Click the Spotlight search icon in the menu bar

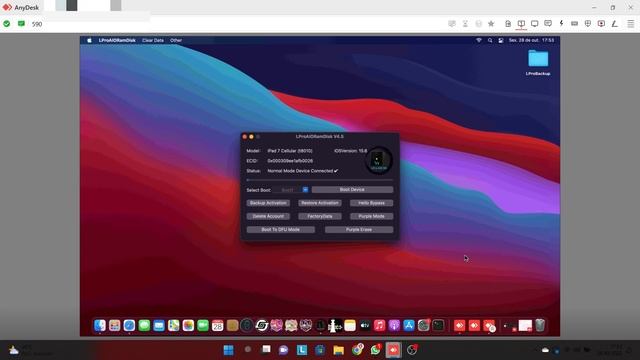490,40
